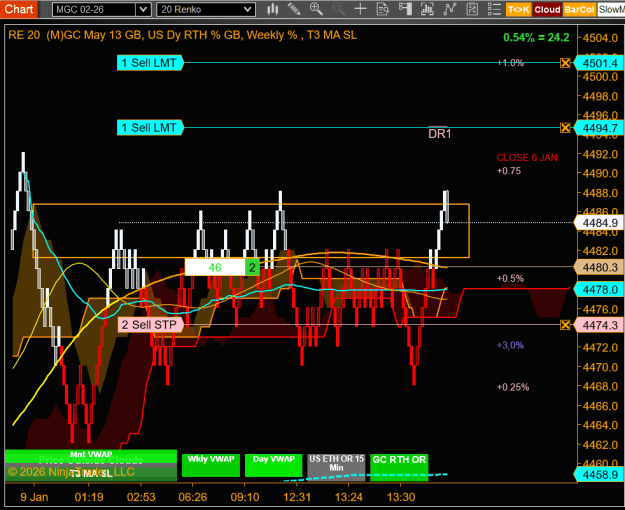
Task: Click the DR1 level label
Action: coord(439,134)
